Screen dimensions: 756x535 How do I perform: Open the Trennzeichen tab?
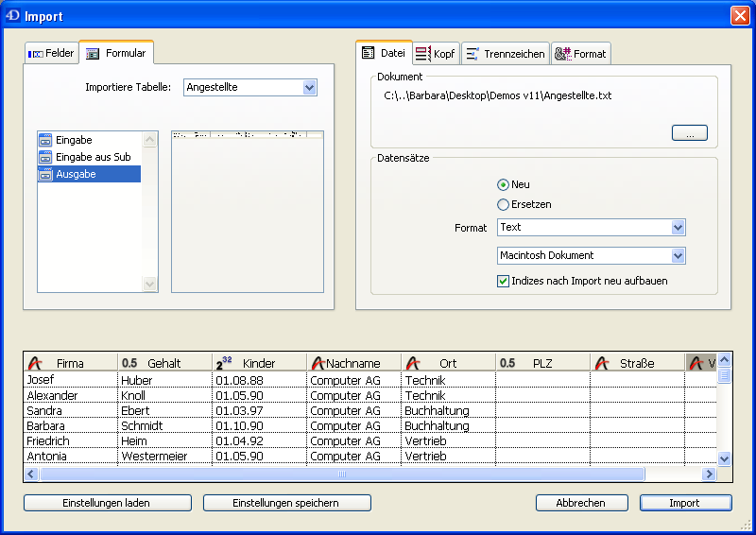[x=505, y=54]
